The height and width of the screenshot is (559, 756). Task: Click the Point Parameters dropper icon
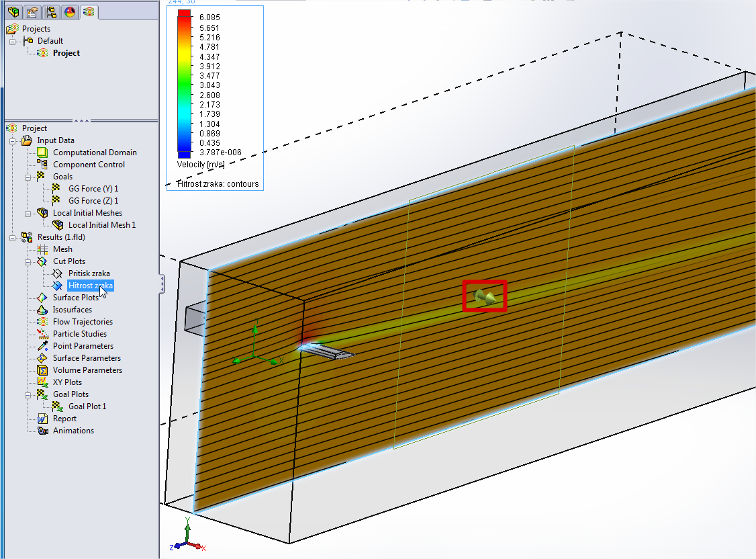tap(42, 346)
